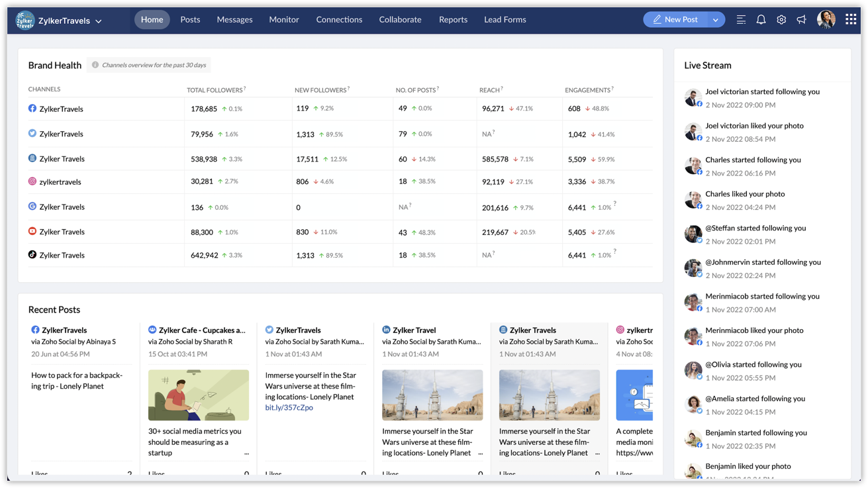Open the settings gear icon
The width and height of the screenshot is (868, 488).
point(781,20)
